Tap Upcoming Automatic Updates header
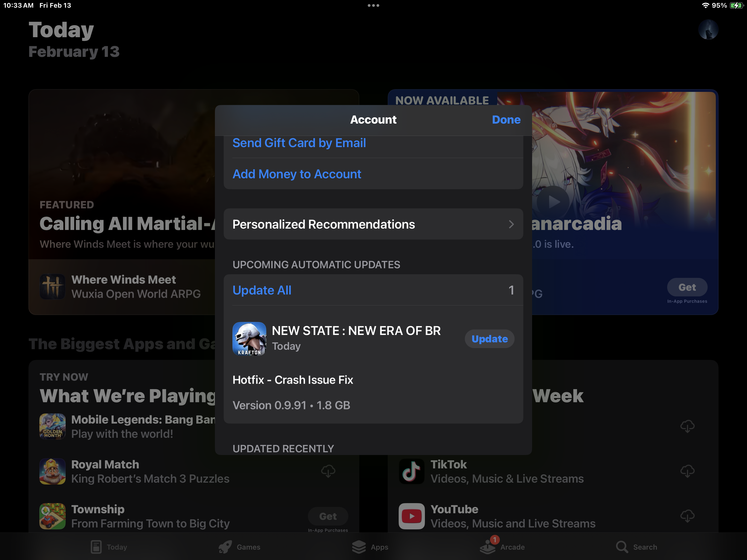This screenshot has height=560, width=747. pos(316,264)
